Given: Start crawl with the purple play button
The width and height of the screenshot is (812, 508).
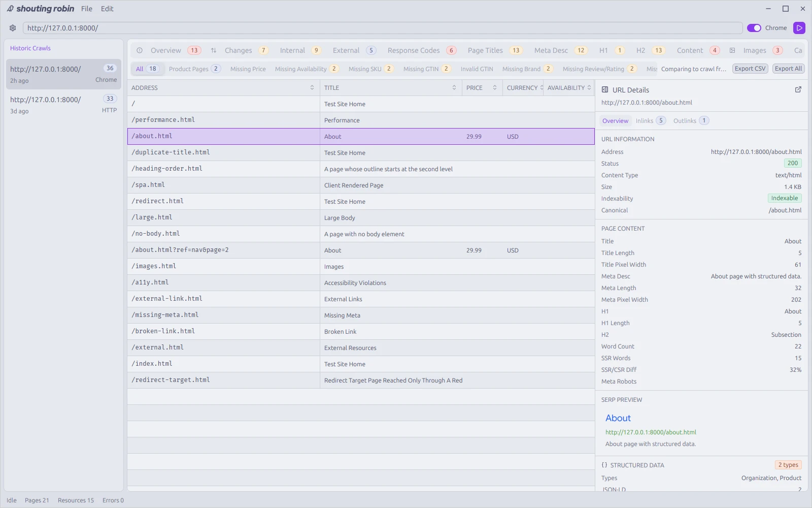Looking at the screenshot, I should tap(799, 28).
